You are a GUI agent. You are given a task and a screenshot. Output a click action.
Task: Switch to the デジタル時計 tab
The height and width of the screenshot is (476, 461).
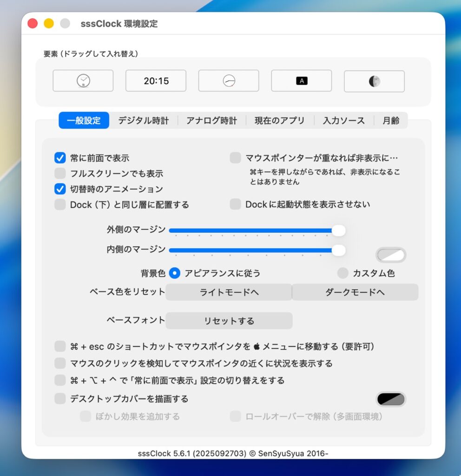coord(143,120)
